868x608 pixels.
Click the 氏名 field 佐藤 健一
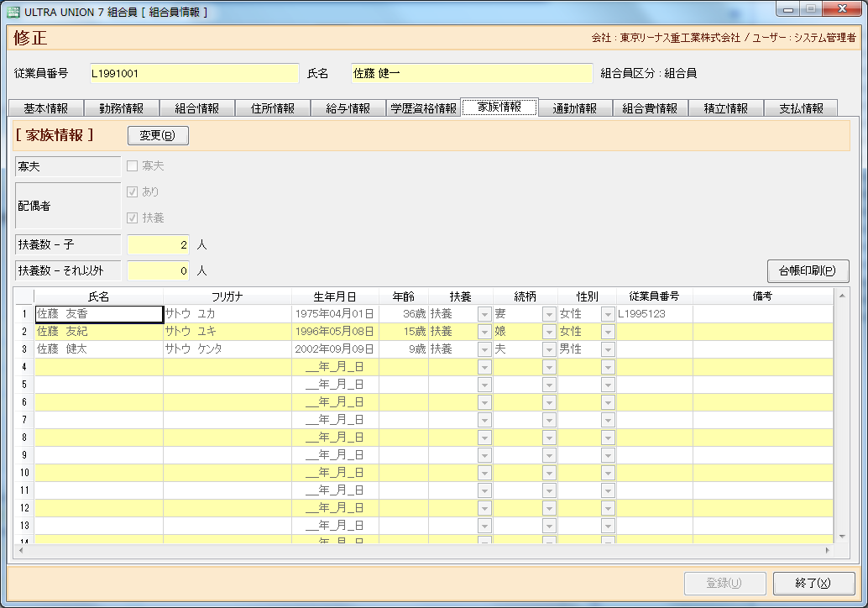pos(472,73)
